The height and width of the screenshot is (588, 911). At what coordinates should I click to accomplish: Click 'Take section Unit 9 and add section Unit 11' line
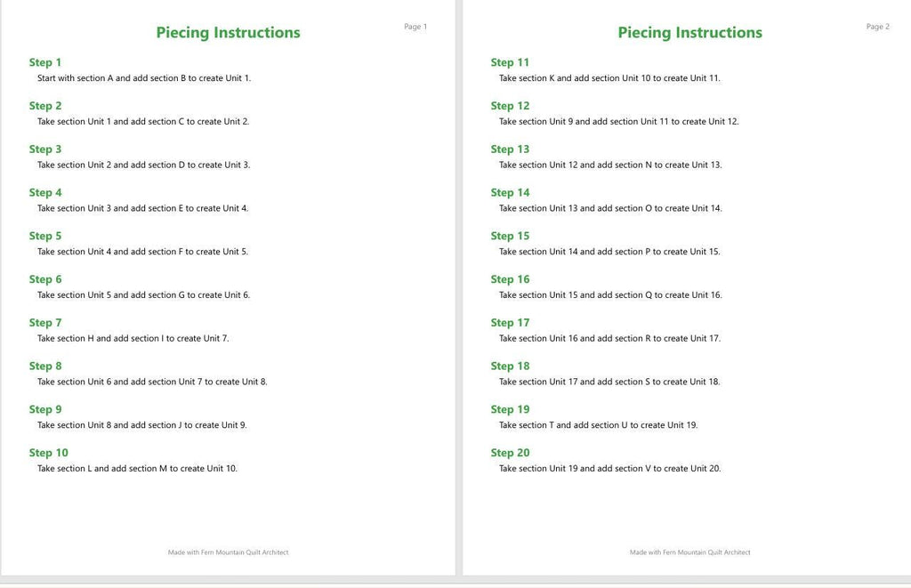point(619,122)
